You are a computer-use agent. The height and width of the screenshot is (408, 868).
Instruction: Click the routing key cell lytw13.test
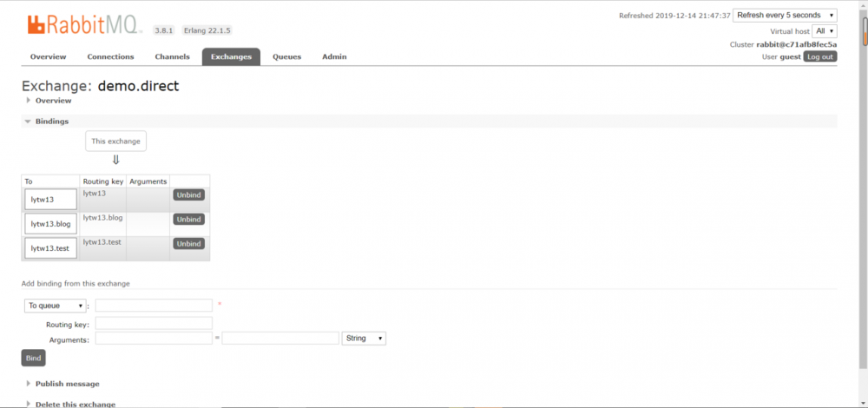point(102,242)
